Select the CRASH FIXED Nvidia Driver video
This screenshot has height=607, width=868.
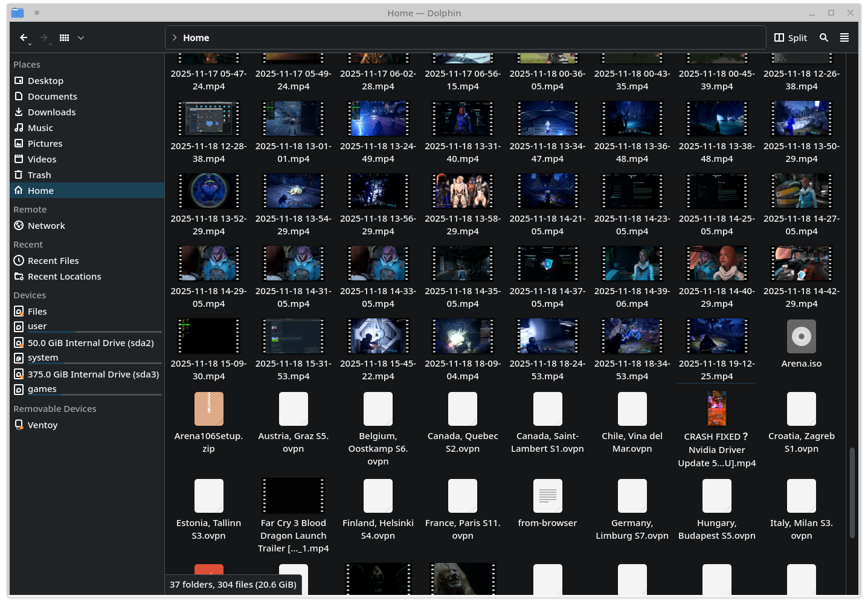[717, 429]
